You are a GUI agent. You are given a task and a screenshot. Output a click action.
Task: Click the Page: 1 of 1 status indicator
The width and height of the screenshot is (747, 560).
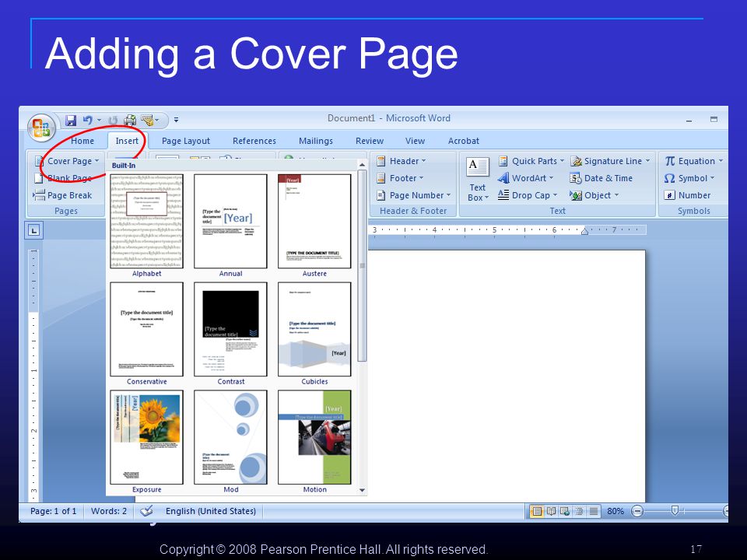click(53, 511)
